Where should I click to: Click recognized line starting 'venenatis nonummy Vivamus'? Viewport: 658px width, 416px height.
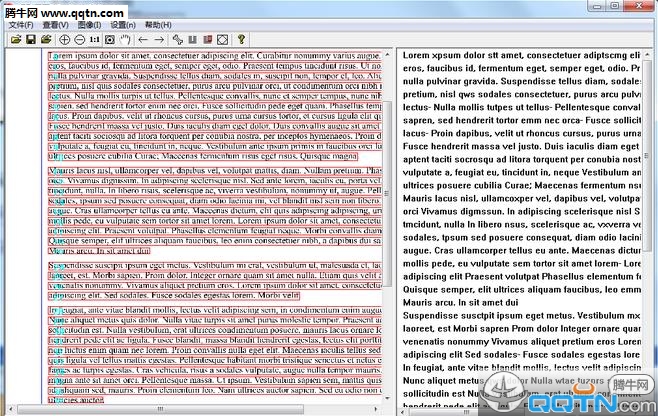(521, 342)
